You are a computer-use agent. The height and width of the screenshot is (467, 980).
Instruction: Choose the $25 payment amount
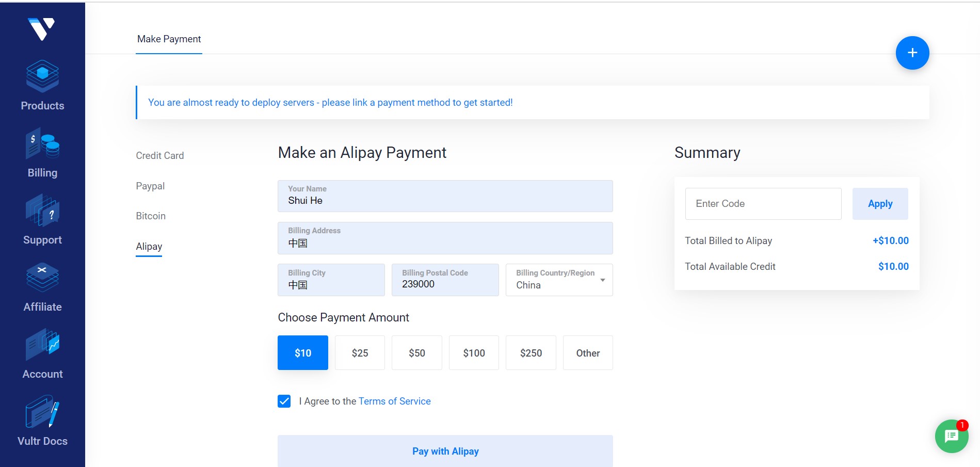click(x=360, y=353)
